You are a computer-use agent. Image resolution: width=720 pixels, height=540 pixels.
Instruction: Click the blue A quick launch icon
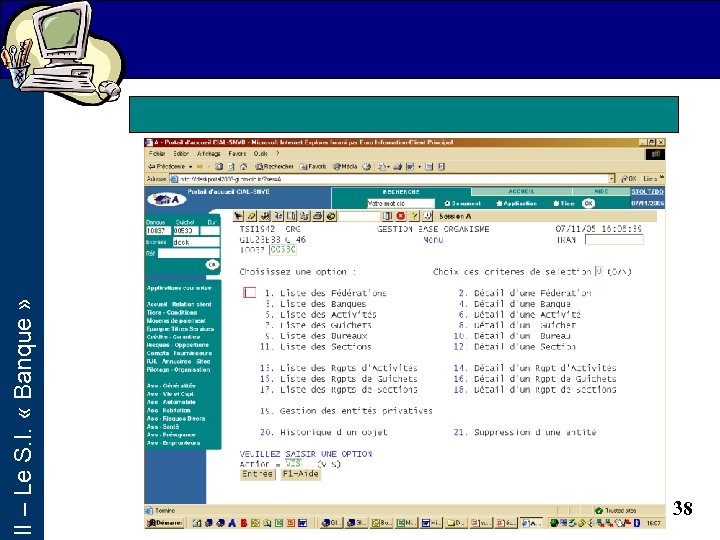pyautogui.click(x=232, y=523)
